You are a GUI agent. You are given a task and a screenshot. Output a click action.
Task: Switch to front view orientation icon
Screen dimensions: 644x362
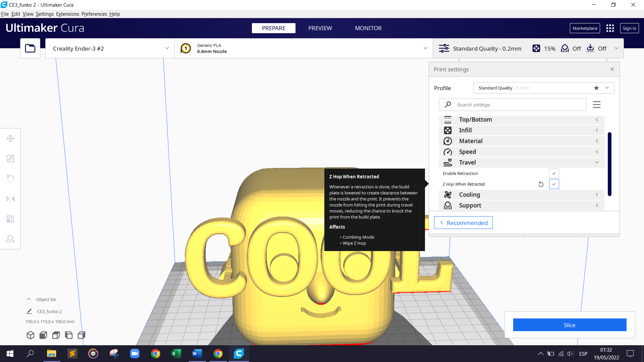(x=43, y=335)
